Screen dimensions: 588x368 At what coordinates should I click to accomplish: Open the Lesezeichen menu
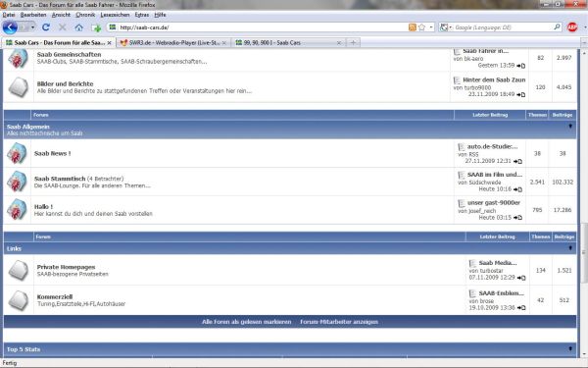[x=115, y=15]
